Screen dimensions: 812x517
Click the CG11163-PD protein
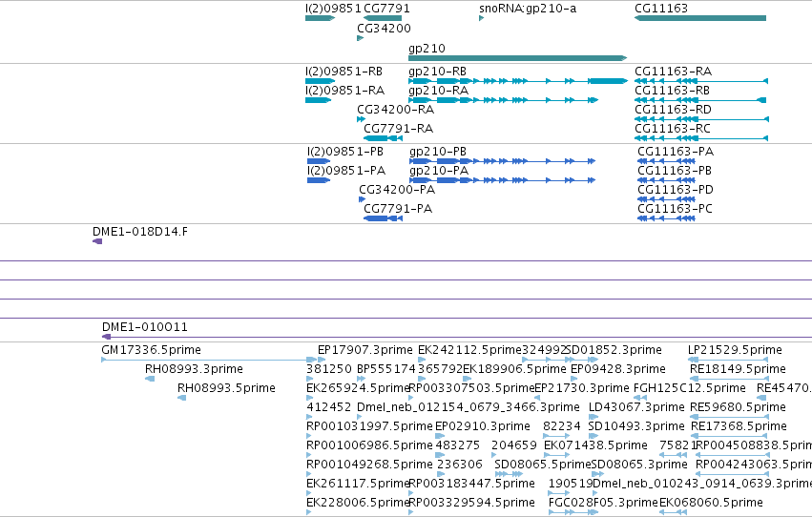[666, 199]
